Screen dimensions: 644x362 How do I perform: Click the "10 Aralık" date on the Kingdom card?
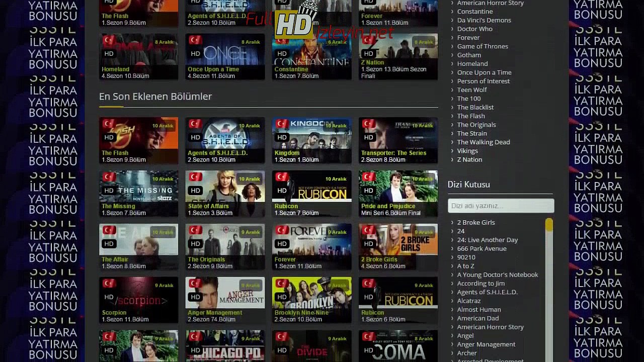tap(336, 126)
